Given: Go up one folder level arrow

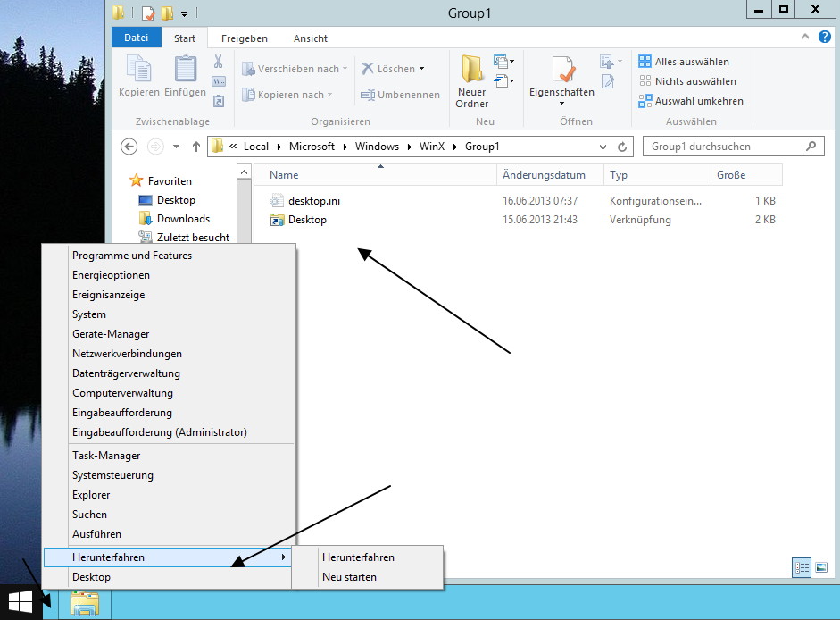Looking at the screenshot, I should point(196,147).
